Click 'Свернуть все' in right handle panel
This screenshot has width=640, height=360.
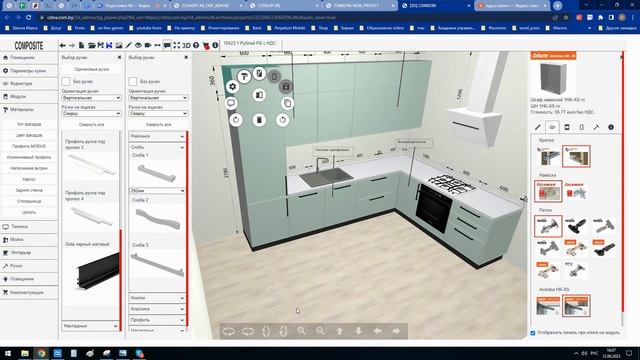pos(158,124)
